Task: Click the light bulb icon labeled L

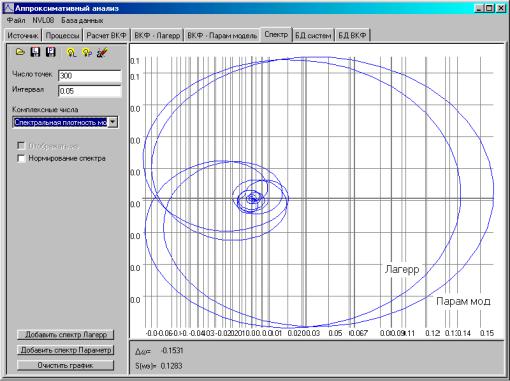Action: (71, 53)
